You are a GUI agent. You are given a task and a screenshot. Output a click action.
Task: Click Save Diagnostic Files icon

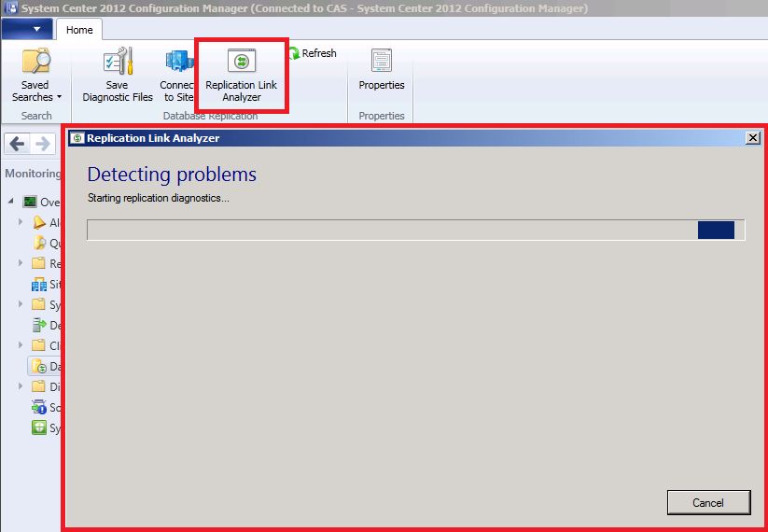point(118,61)
